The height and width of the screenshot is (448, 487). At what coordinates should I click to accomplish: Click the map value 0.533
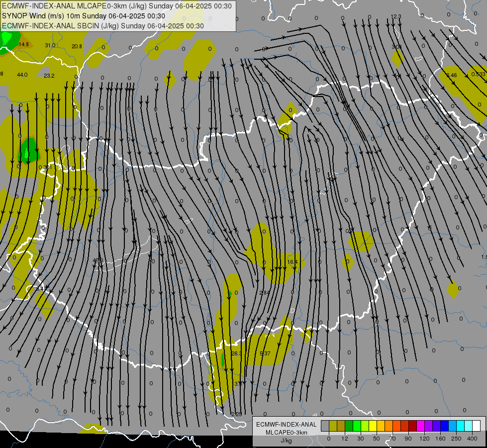(478, 74)
